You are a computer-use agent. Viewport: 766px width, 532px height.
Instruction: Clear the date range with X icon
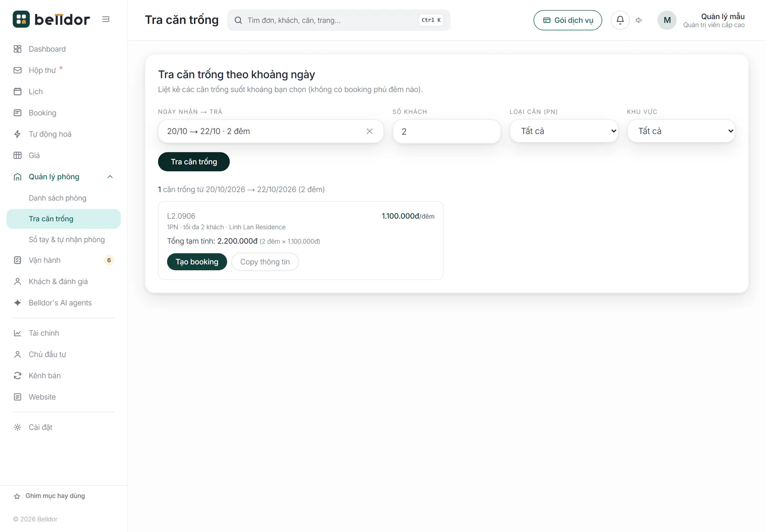click(370, 131)
